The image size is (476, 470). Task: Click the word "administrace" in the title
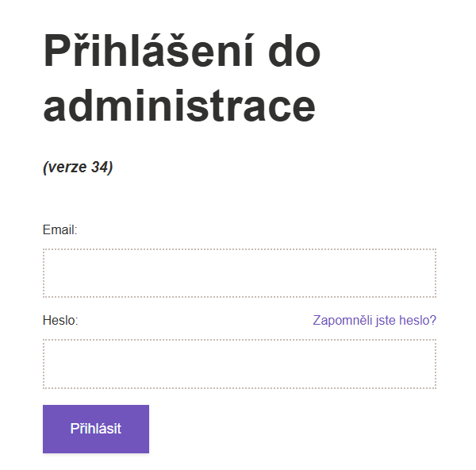179,106
